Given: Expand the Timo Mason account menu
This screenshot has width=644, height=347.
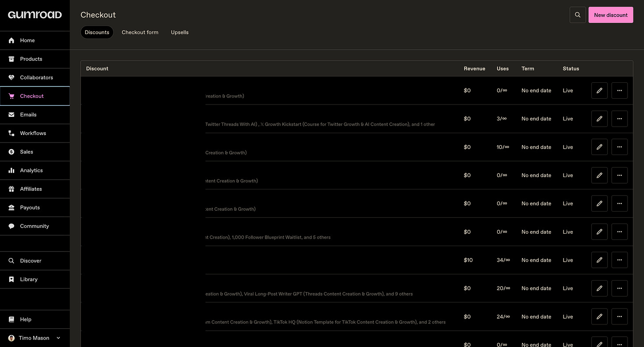Looking at the screenshot, I should point(35,338).
